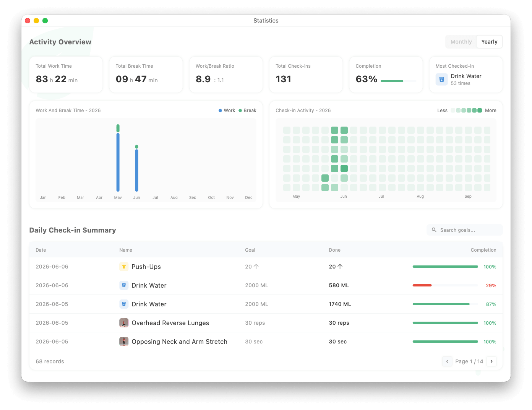The image size is (532, 410).
Task: Click the Jun work time bar
Action: pyautogui.click(x=137, y=170)
